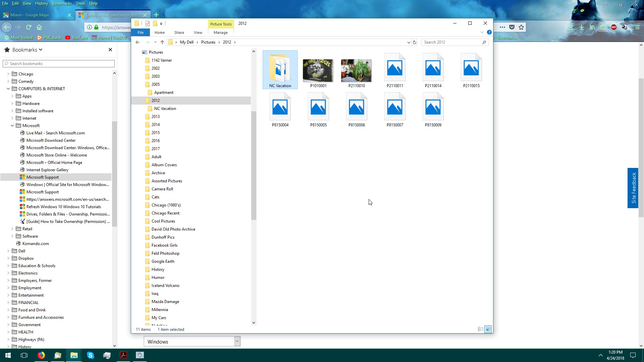Open the Windows combo box dropdown
The image size is (644, 362).
[x=237, y=342]
